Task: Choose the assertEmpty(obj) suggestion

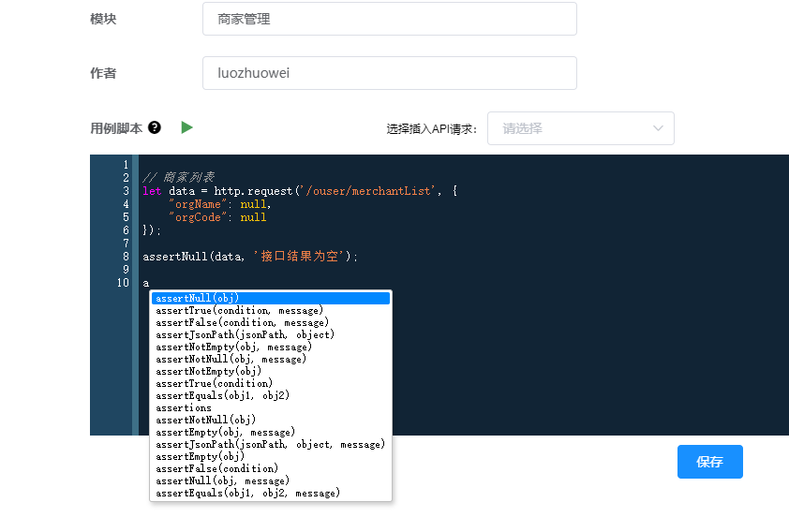Action: pos(271,456)
